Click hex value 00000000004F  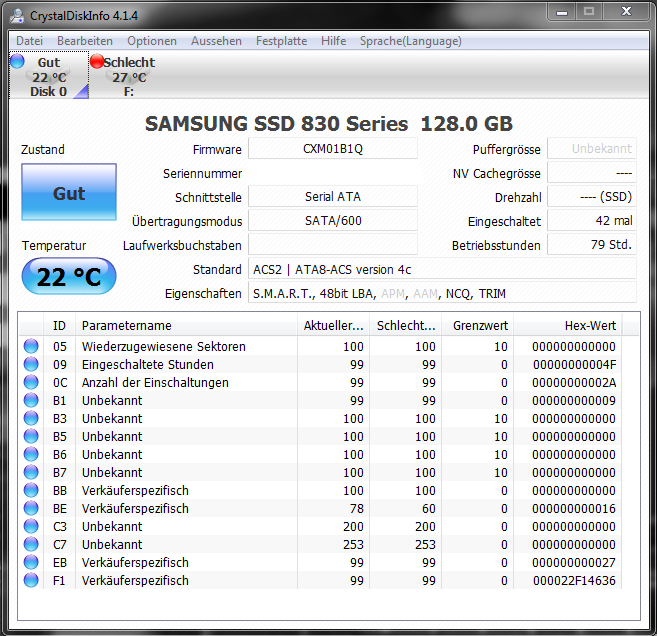pyautogui.click(x=574, y=365)
